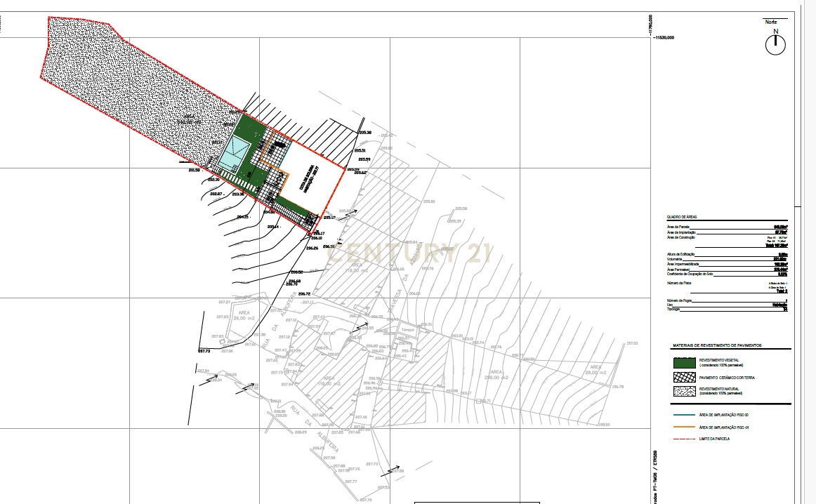Click the bold "207.73" elevation label
The width and height of the screenshot is (816, 504).
point(204,351)
